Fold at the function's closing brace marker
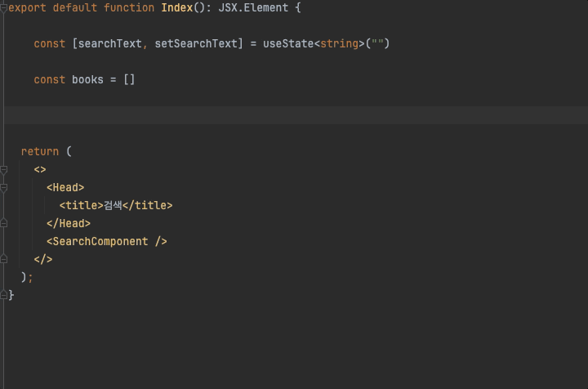Viewport: 588px width, 389px height. [x=4, y=295]
